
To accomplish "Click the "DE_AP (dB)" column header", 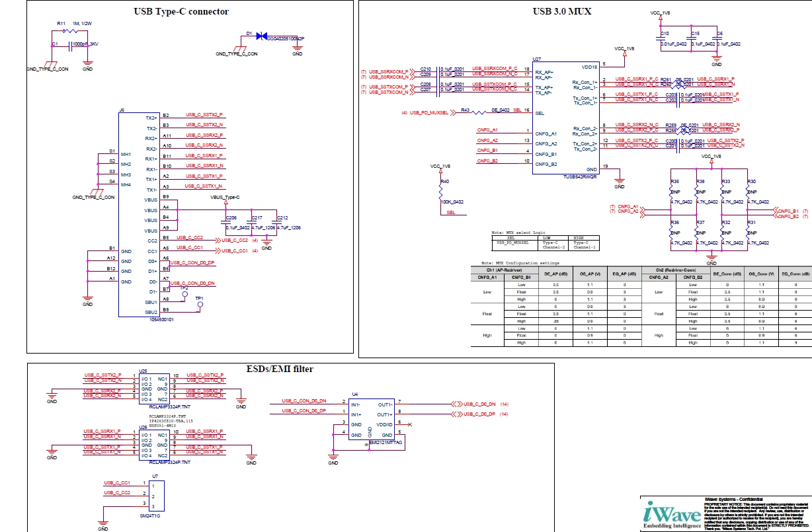I will click(555, 274).
